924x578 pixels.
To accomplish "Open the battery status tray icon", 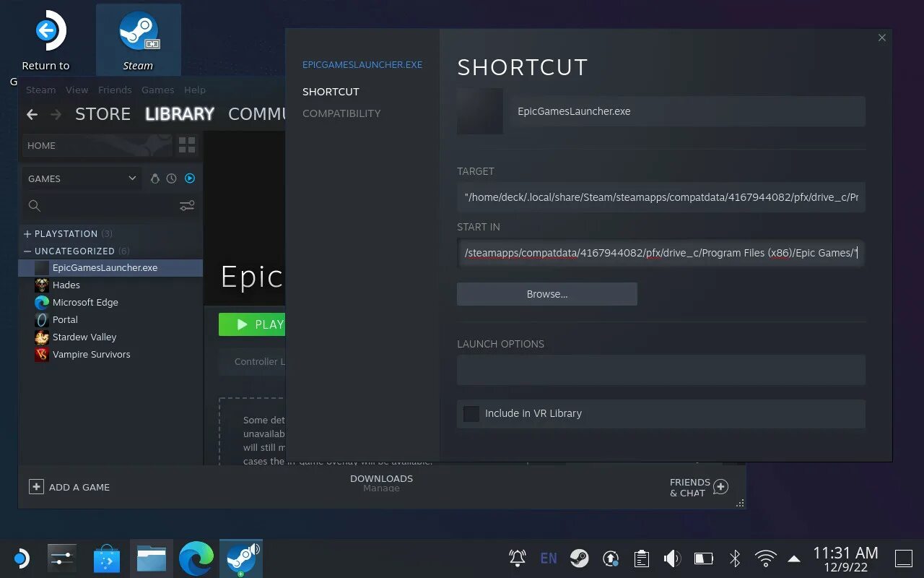I will (704, 558).
